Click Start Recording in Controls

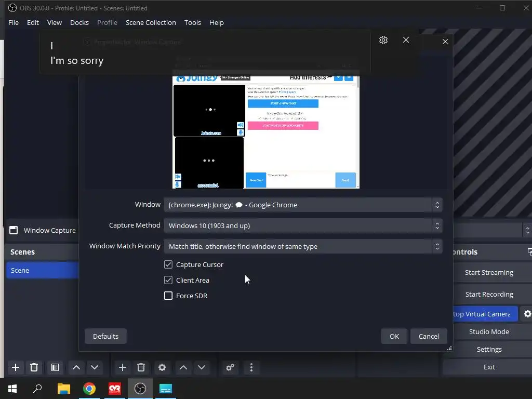[489, 294]
